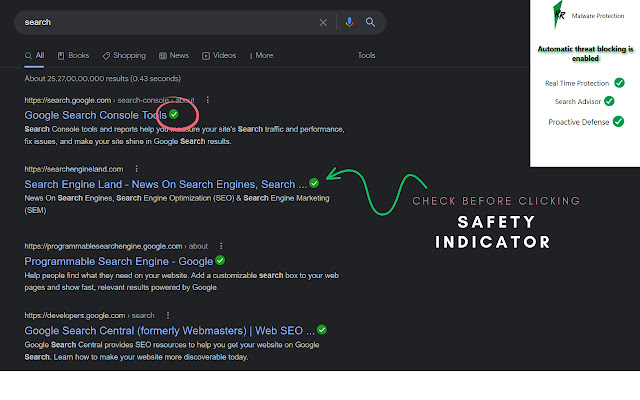Start voice search with microphone icon
The width and height of the screenshot is (640, 400).
click(349, 22)
